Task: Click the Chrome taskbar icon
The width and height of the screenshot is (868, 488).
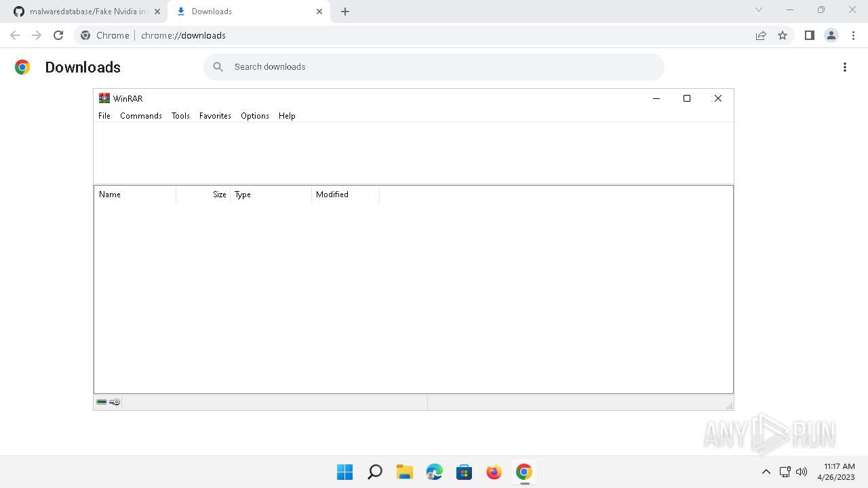Action: pos(524,472)
